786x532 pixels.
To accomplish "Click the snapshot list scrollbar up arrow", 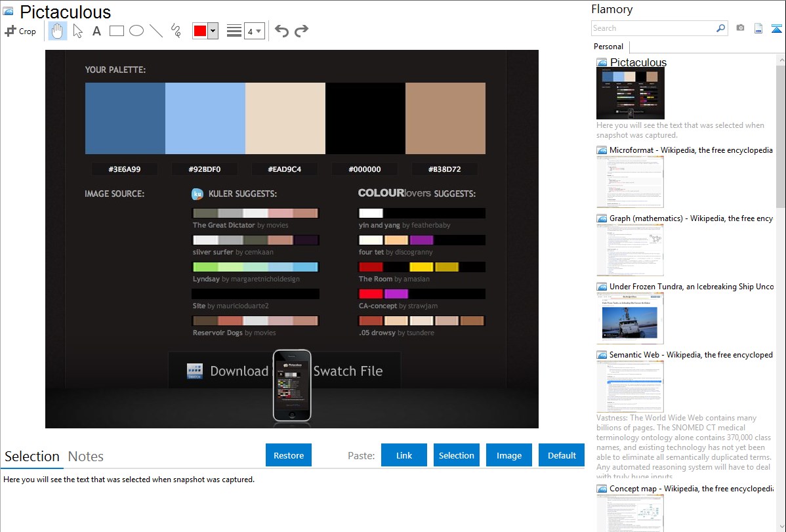I will (x=781, y=60).
